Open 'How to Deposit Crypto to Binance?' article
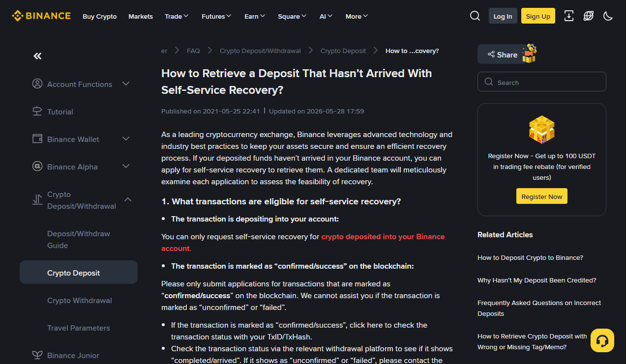 coord(530,257)
